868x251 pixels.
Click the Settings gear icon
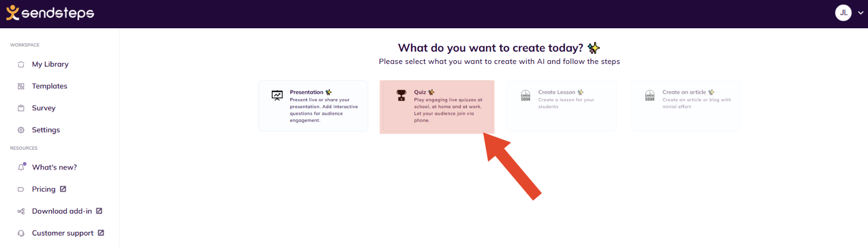point(21,130)
